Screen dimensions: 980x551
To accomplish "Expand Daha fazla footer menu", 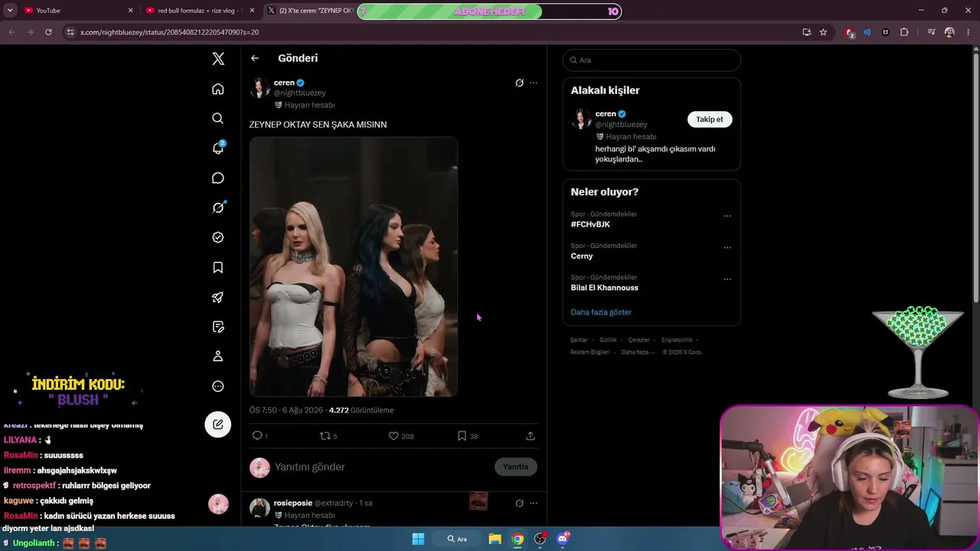I will (x=638, y=352).
